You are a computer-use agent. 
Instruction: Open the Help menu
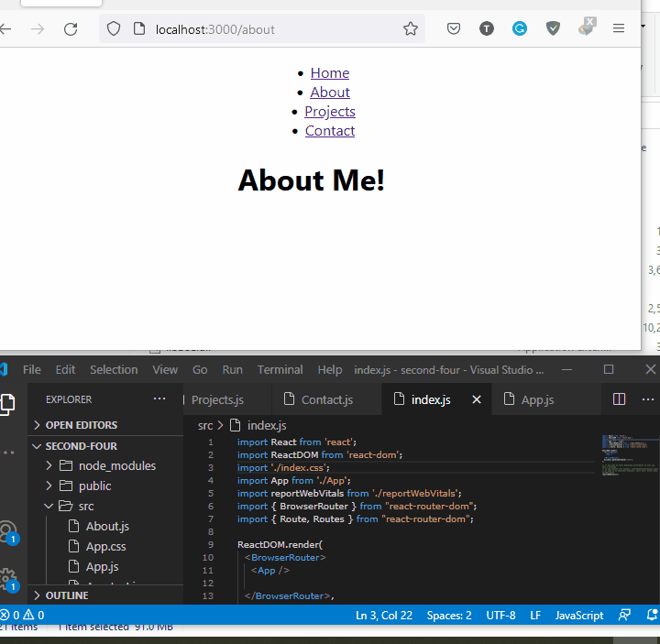click(330, 370)
